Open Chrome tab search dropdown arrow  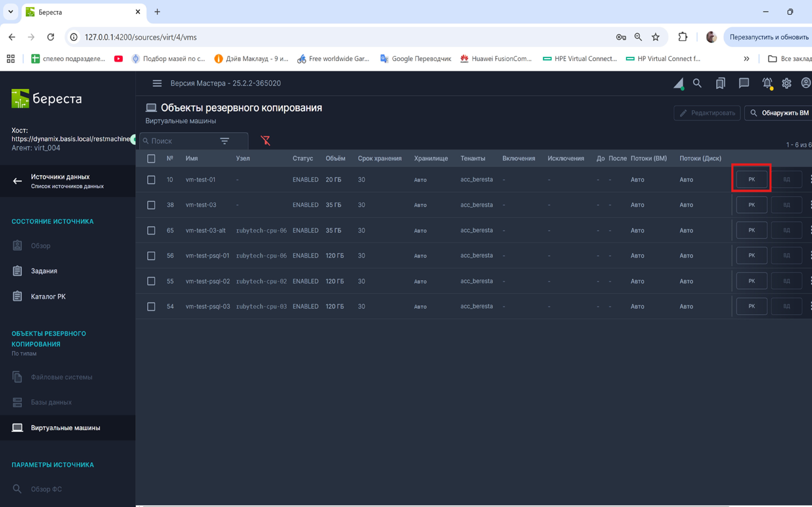[11, 12]
